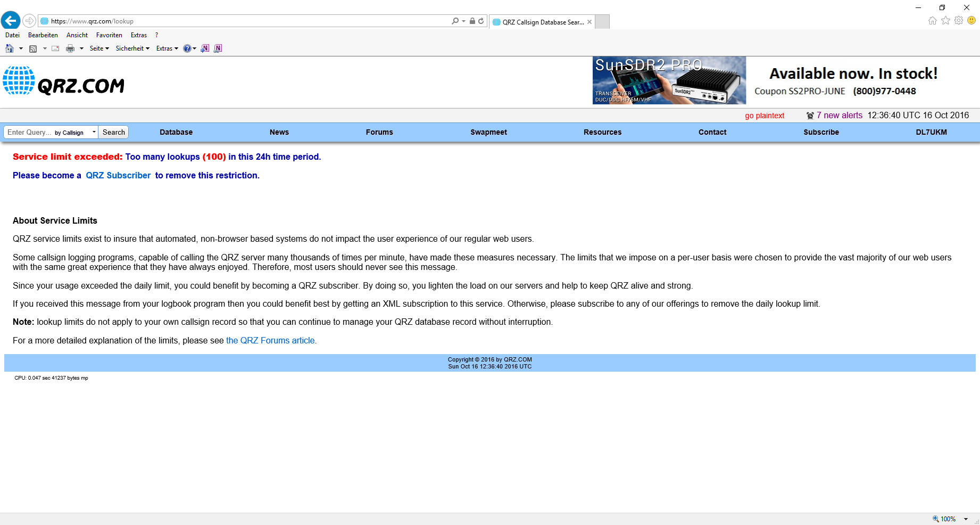The height and width of the screenshot is (525, 980).
Task: Open the browser home icon at top right
Action: click(932, 21)
